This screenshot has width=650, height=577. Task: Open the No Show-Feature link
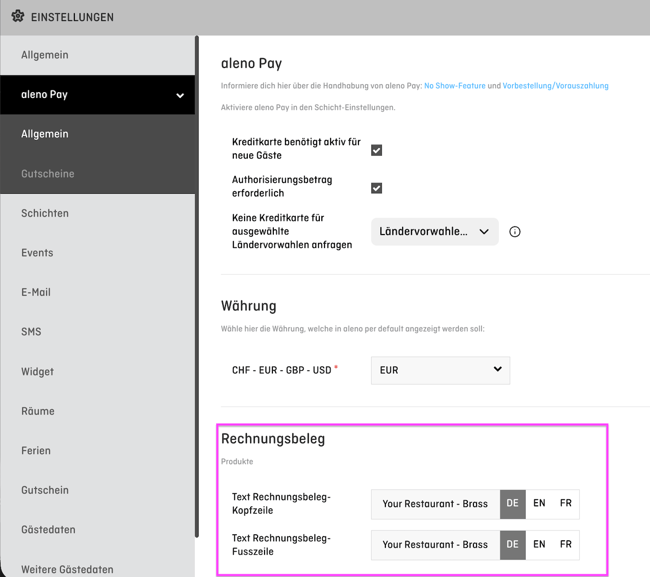click(454, 86)
